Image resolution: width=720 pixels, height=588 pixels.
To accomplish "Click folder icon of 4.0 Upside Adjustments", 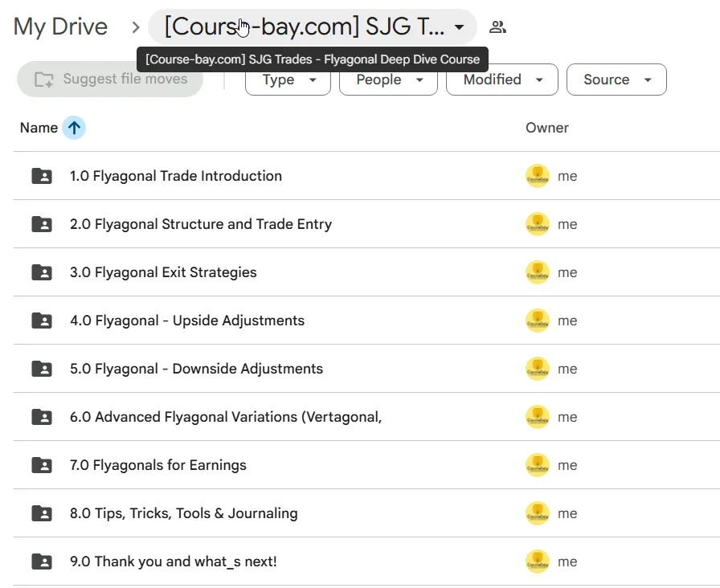I will [x=42, y=321].
